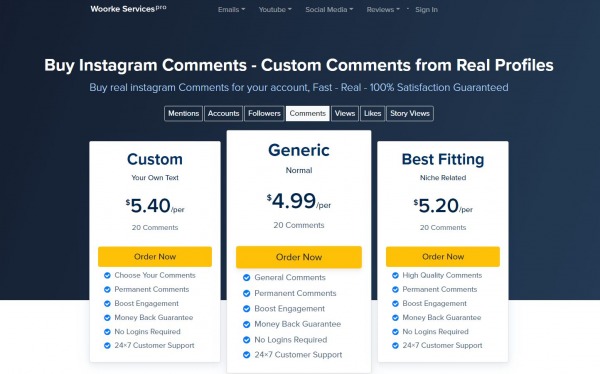The width and height of the screenshot is (600, 374).
Task: Switch to the Mentions tab
Action: [x=183, y=113]
